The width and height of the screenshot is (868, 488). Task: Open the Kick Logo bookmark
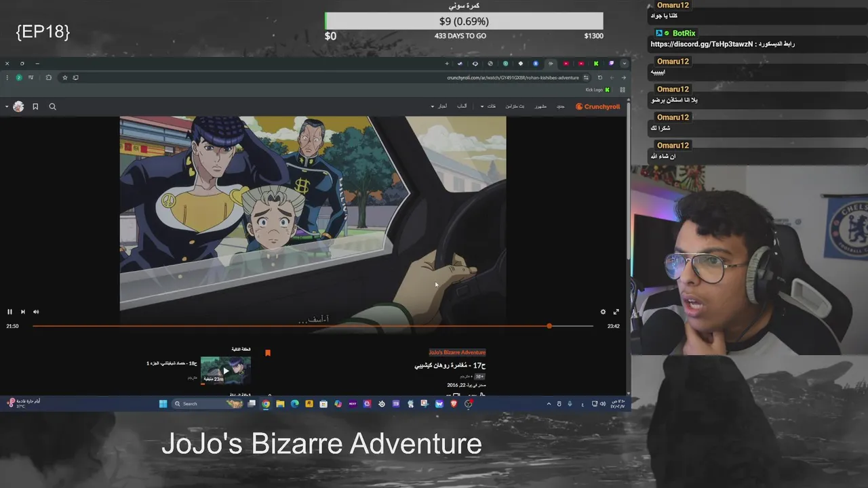coord(598,89)
